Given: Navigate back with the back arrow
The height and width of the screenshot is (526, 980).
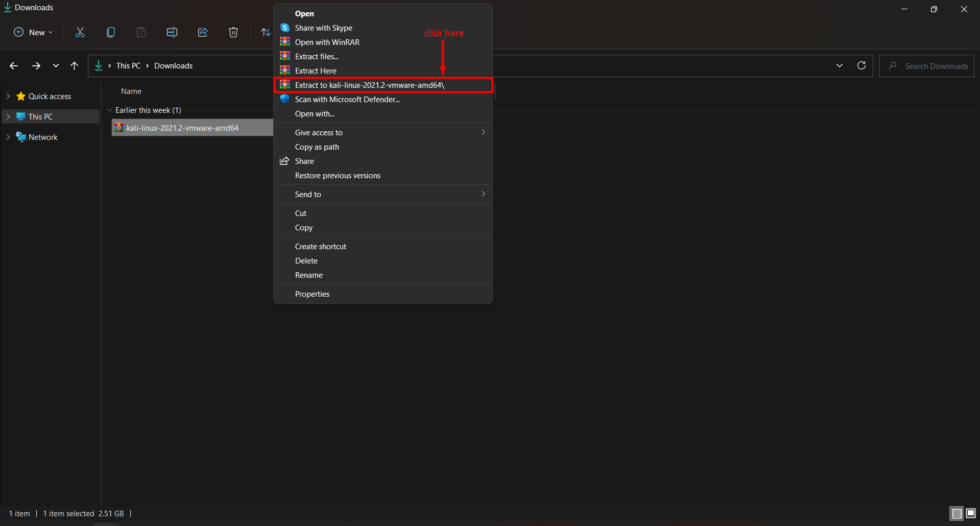Looking at the screenshot, I should pyautogui.click(x=14, y=65).
